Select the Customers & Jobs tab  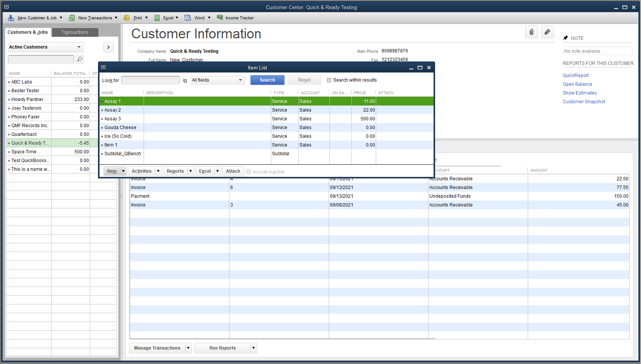[28, 32]
